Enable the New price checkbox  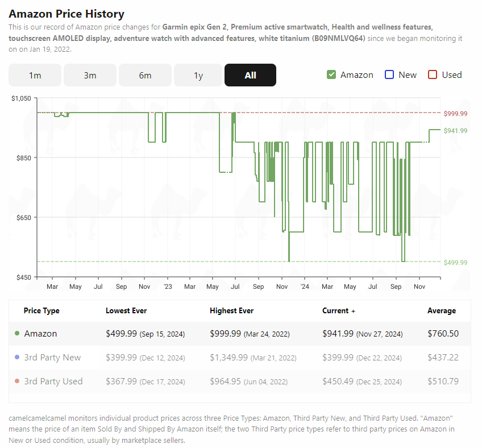pos(389,74)
